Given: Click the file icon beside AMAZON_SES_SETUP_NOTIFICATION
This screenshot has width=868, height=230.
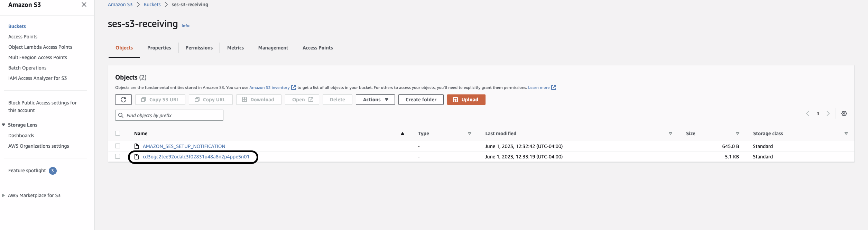Looking at the screenshot, I should coord(137,146).
